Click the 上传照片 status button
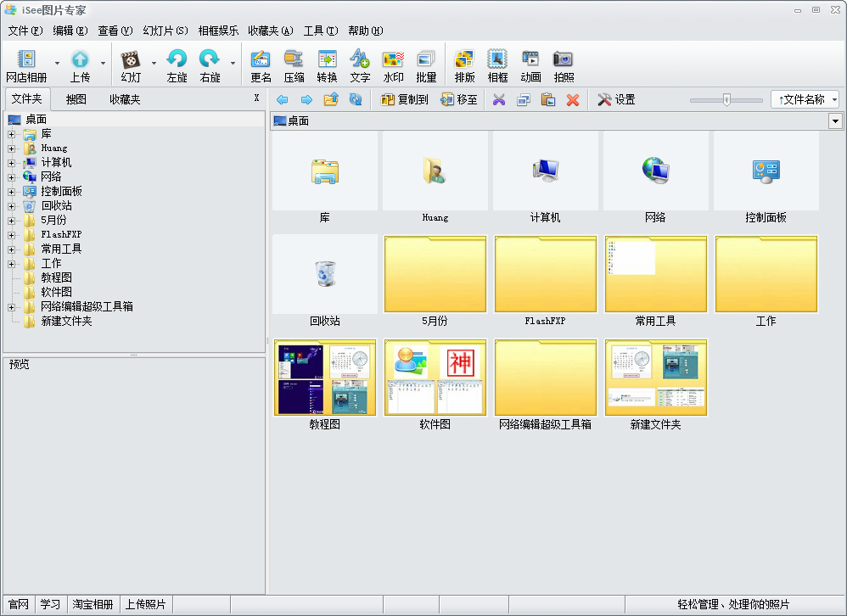 tap(145, 604)
